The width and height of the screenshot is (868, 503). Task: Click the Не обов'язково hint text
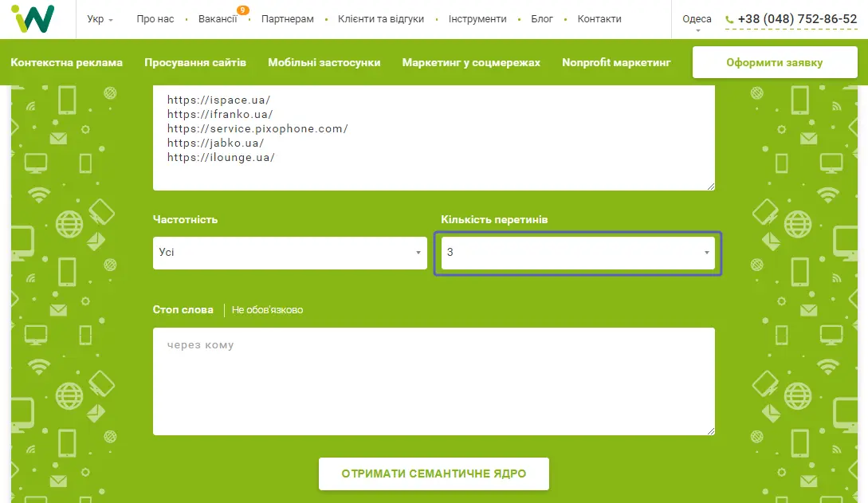pyautogui.click(x=267, y=310)
